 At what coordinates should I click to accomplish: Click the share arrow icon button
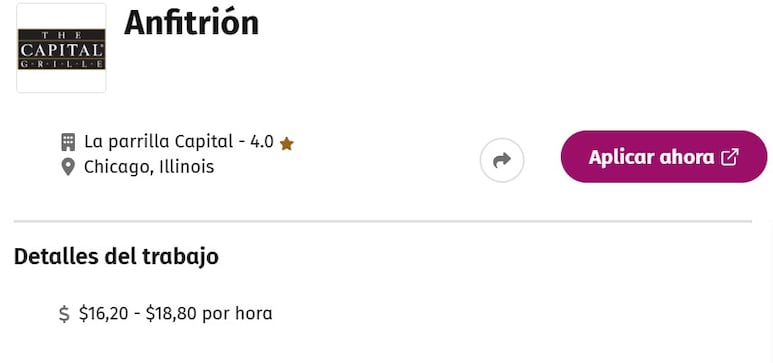pyautogui.click(x=502, y=160)
